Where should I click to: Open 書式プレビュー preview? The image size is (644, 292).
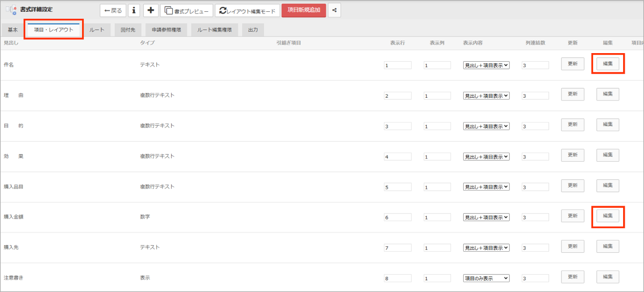click(x=187, y=10)
